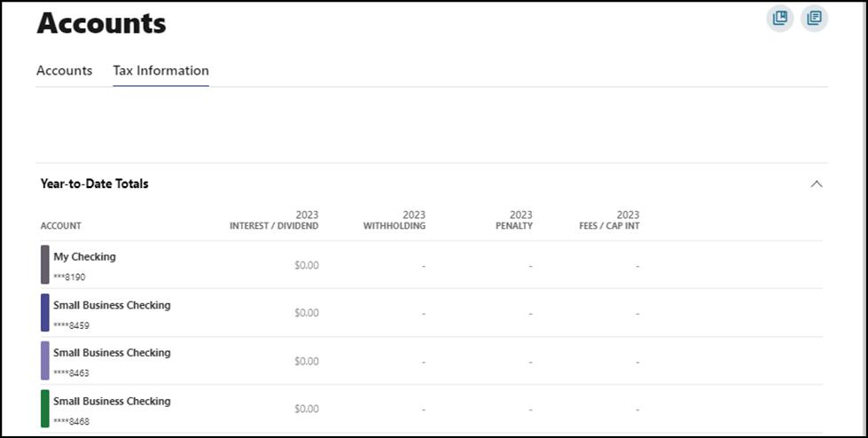Screen dimensions: 868x438
Task: Click the green color bar for account 8468
Action: 45,409
